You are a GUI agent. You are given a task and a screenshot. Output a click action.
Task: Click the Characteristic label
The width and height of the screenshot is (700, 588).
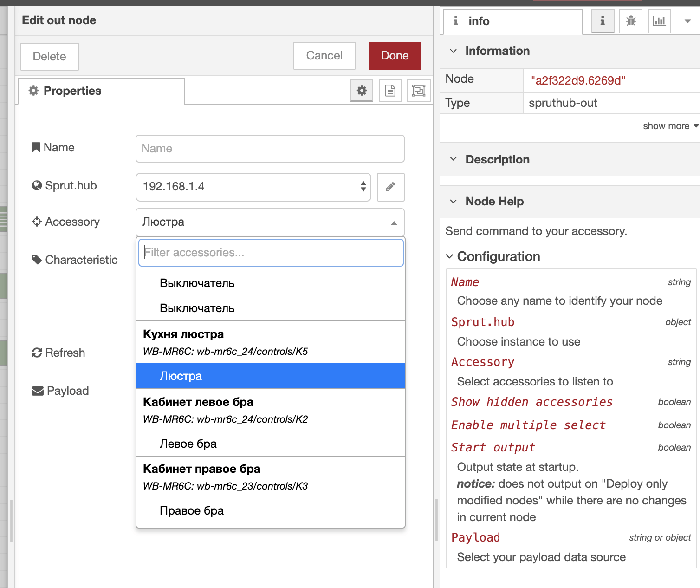(x=75, y=260)
